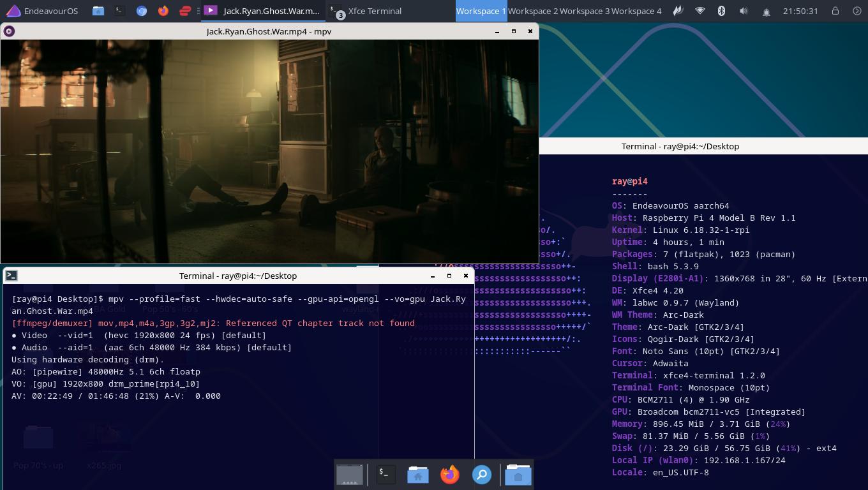Image resolution: width=868 pixels, height=490 pixels.
Task: Open the Wi-Fi network indicator
Action: point(700,11)
